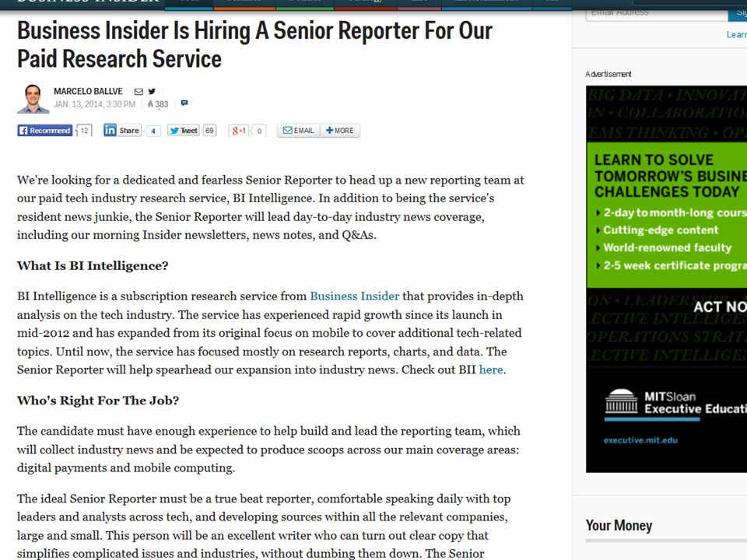747x560 pixels.
Task: Click Google +1 button
Action: click(238, 131)
